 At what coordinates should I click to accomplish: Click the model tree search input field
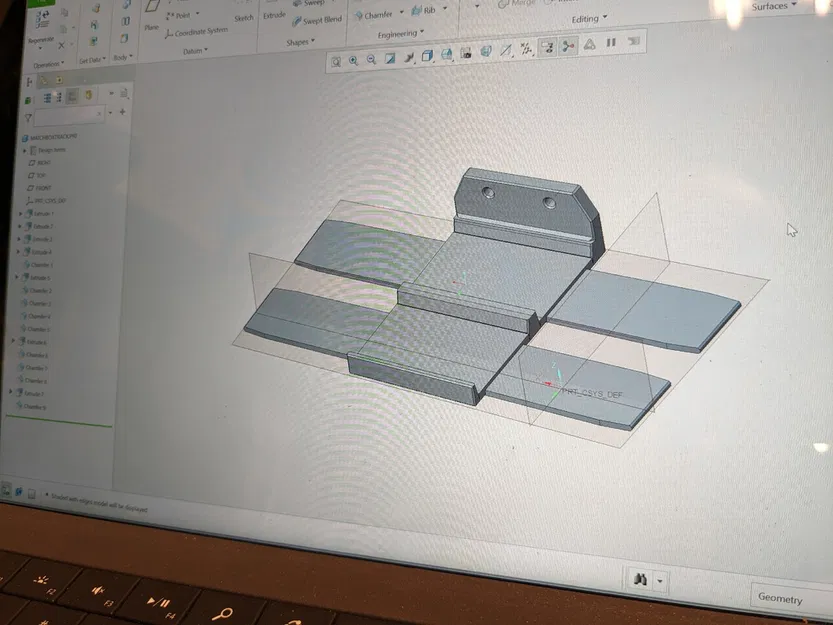click(x=69, y=114)
